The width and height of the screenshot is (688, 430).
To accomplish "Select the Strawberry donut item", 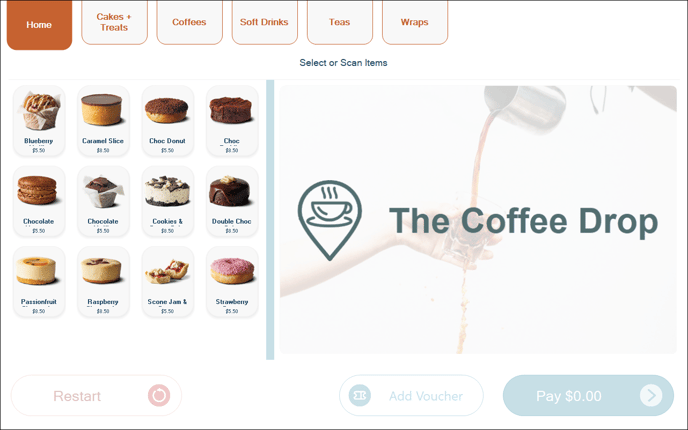I will (232, 282).
